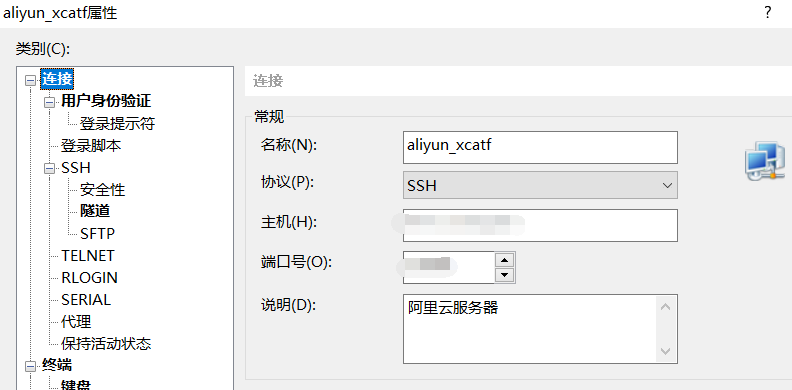
Task: Click description scrollbar down arrow
Action: tap(666, 351)
